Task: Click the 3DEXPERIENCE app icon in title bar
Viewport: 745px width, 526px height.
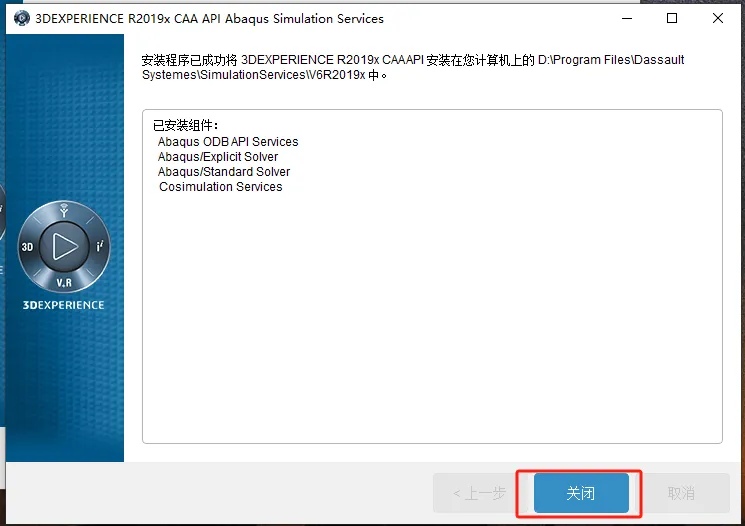Action: [x=21, y=18]
